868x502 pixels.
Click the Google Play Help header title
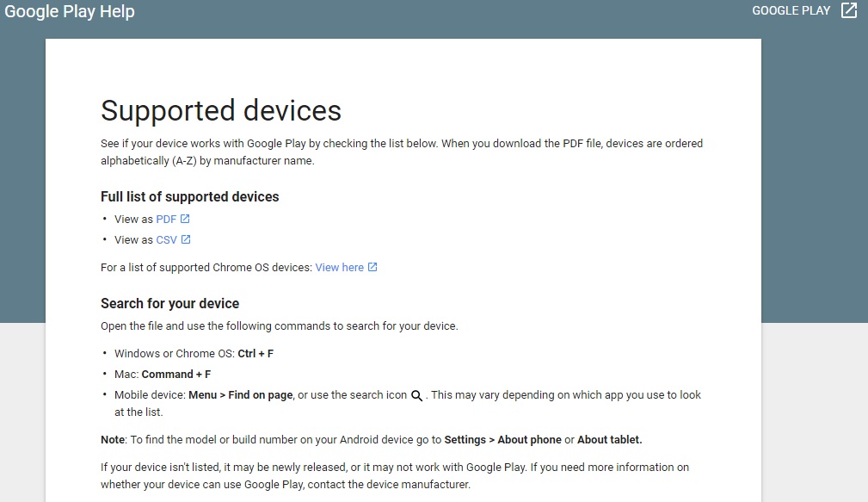click(70, 12)
